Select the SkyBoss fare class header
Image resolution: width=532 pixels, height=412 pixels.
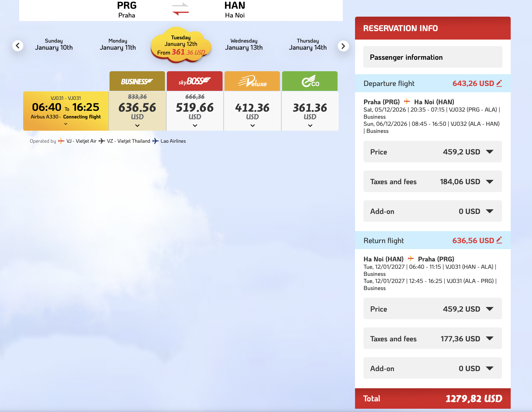coord(195,81)
